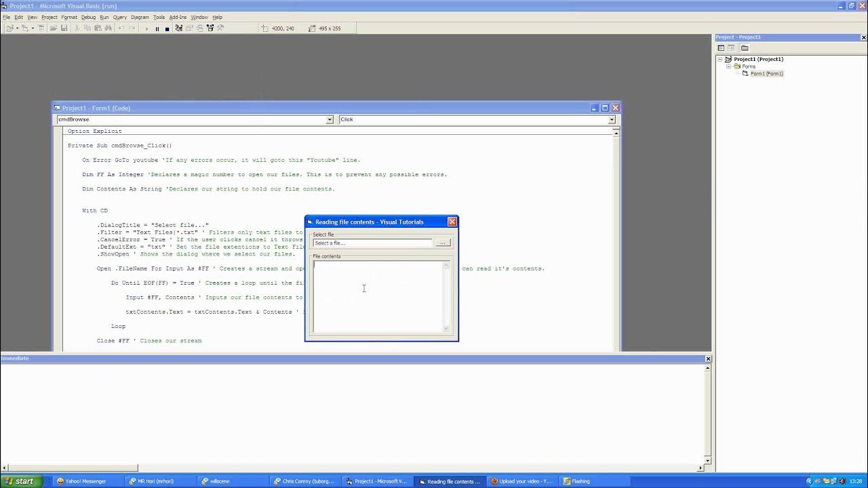
Task: Click the Immediate window horizontal scrollbar
Action: (353, 468)
